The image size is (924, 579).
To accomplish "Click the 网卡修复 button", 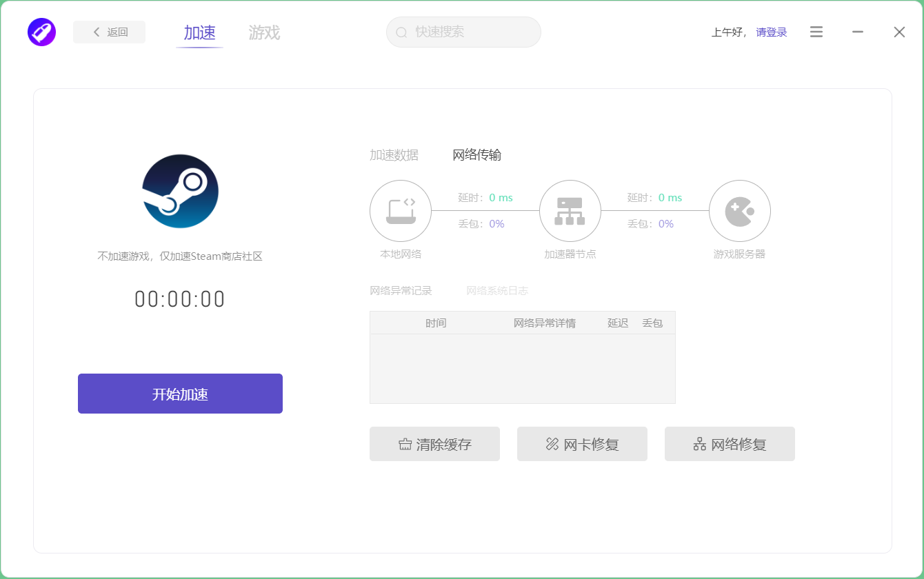I will (582, 444).
